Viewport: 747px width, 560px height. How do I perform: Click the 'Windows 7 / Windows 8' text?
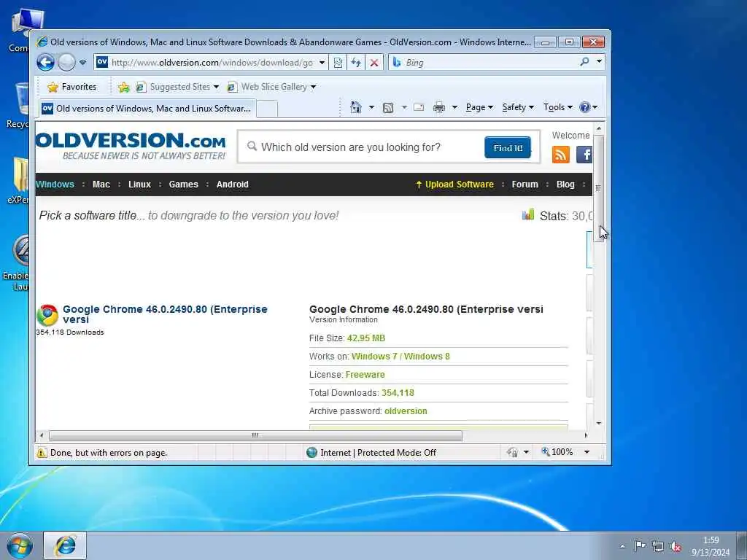pos(400,356)
